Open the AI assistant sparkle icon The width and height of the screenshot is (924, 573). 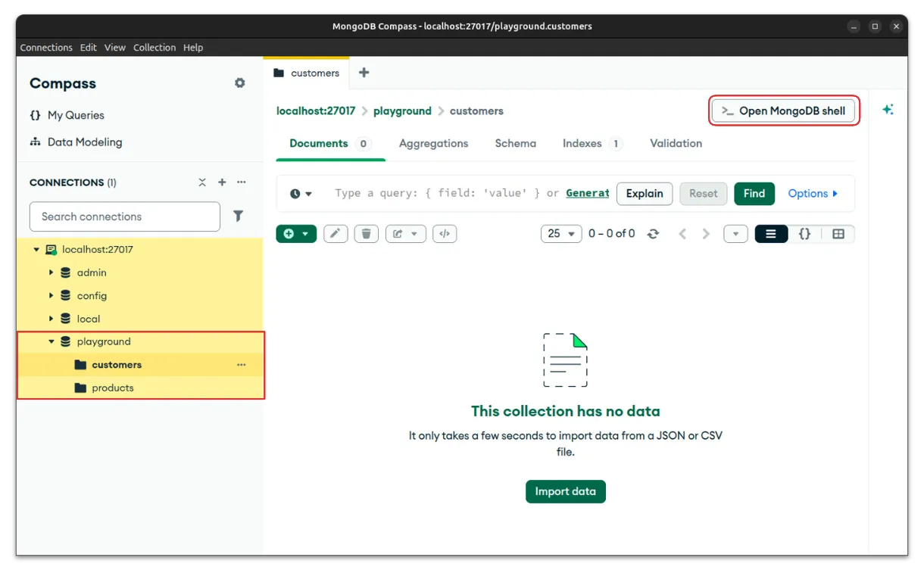pyautogui.click(x=888, y=110)
